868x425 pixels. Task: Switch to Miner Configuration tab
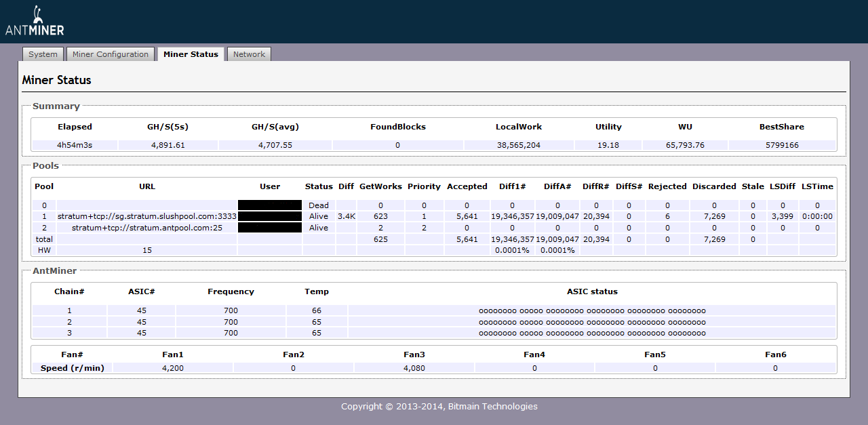point(110,54)
